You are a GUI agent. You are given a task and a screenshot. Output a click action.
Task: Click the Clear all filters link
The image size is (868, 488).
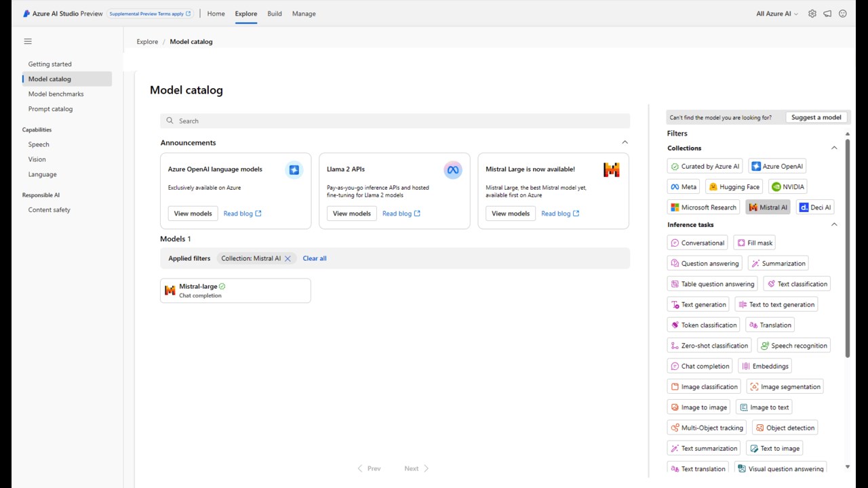[x=315, y=258]
